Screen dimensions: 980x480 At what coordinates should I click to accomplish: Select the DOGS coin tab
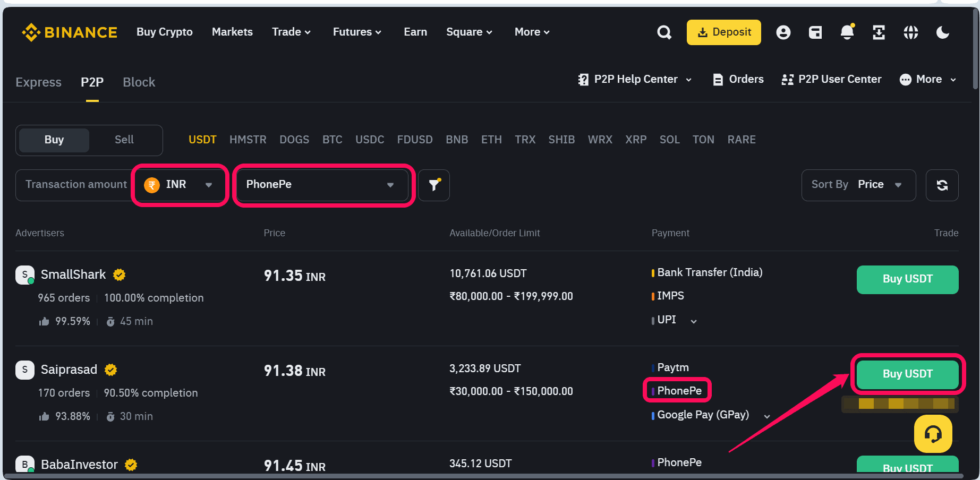pos(294,140)
